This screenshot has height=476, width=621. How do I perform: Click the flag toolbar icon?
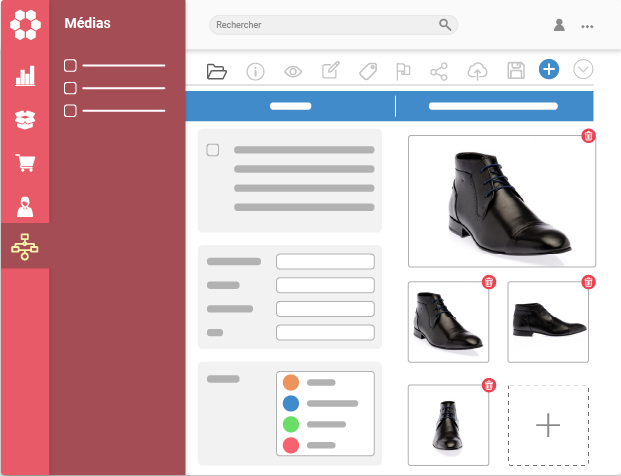[403, 72]
